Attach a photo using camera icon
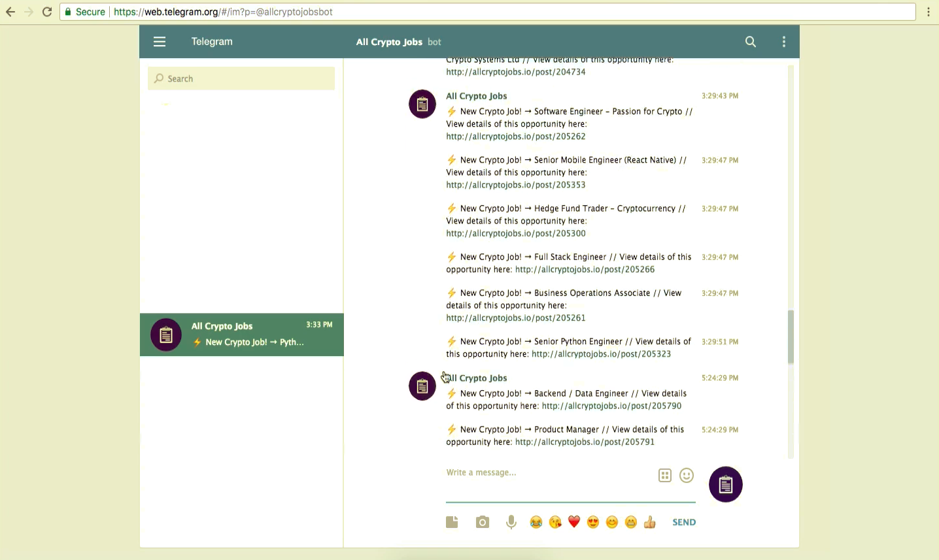Viewport: 939px width, 560px height. 483,522
